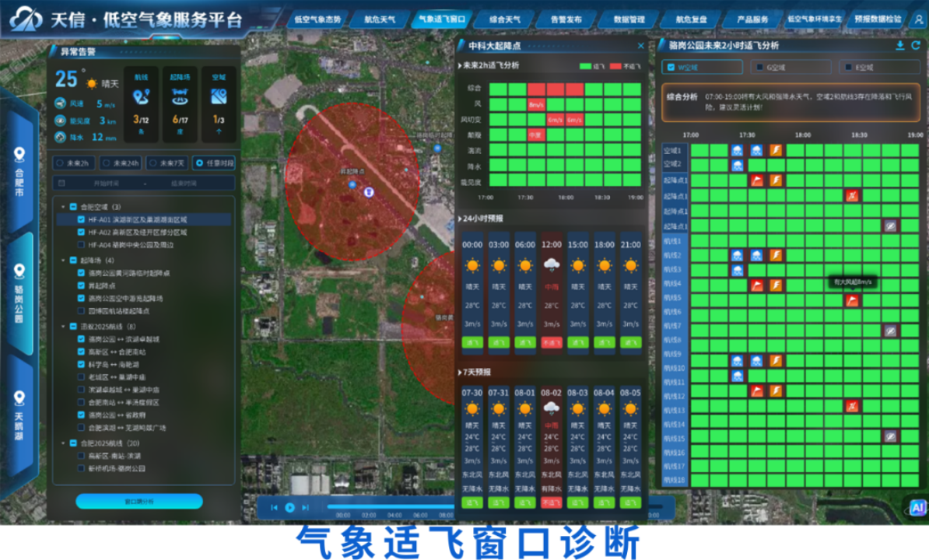Uncheck the W空域 checkbox
Screen dimensions: 929x560
[671, 68]
